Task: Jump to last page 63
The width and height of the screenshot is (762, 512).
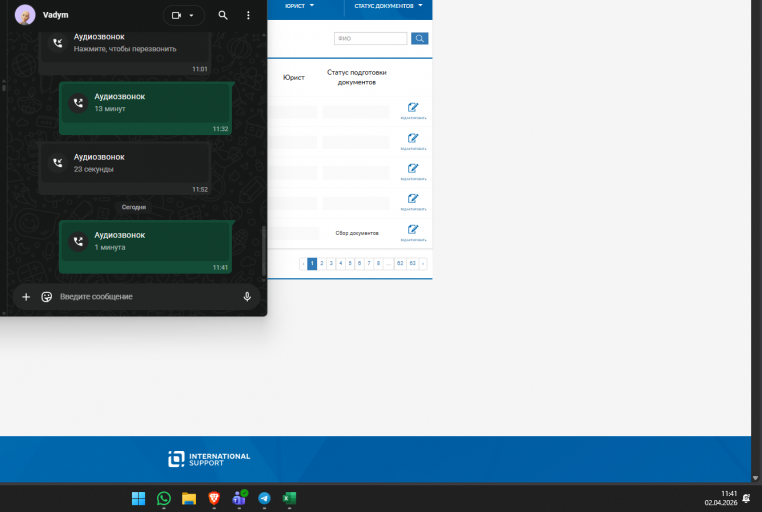Action: pyautogui.click(x=413, y=263)
